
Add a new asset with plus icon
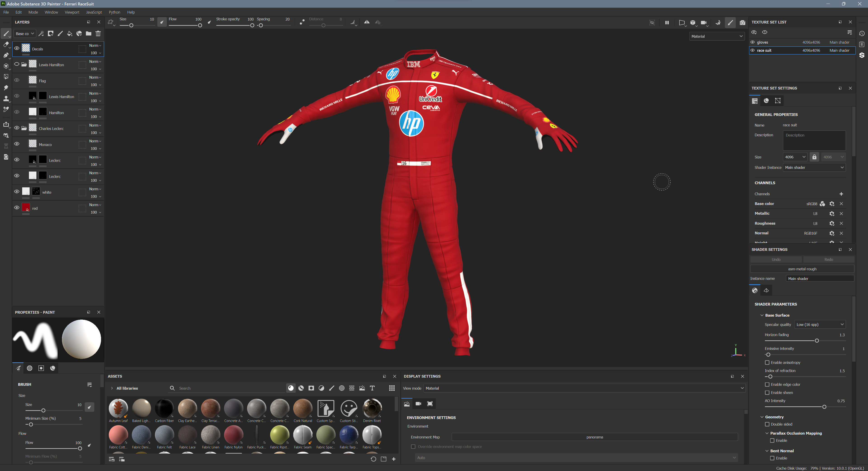point(394,459)
